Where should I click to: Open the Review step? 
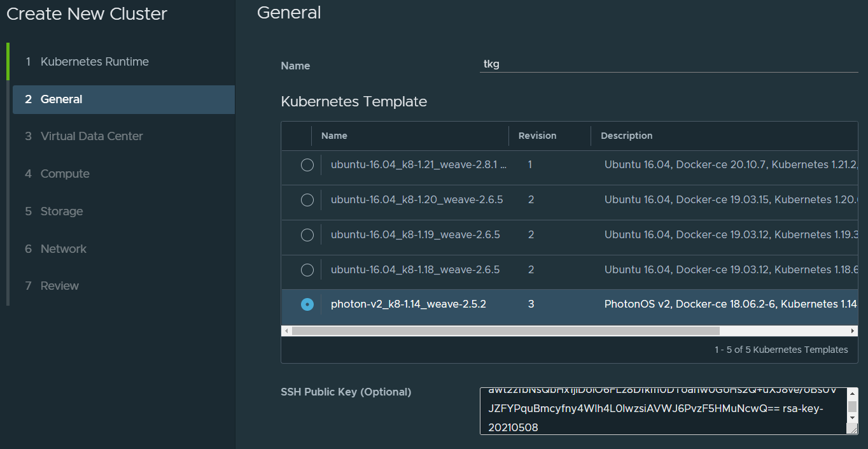[60, 286]
